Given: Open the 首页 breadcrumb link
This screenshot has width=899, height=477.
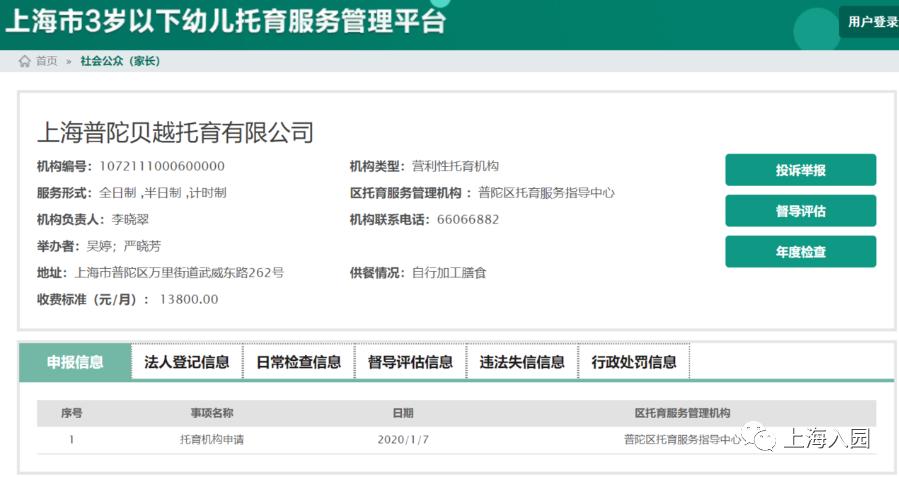Looking at the screenshot, I should point(46,61).
